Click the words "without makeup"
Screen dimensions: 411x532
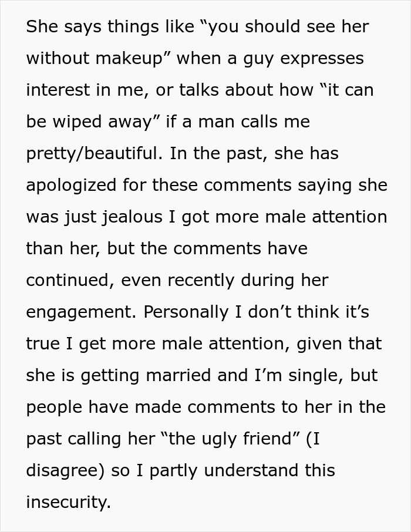pos(95,58)
